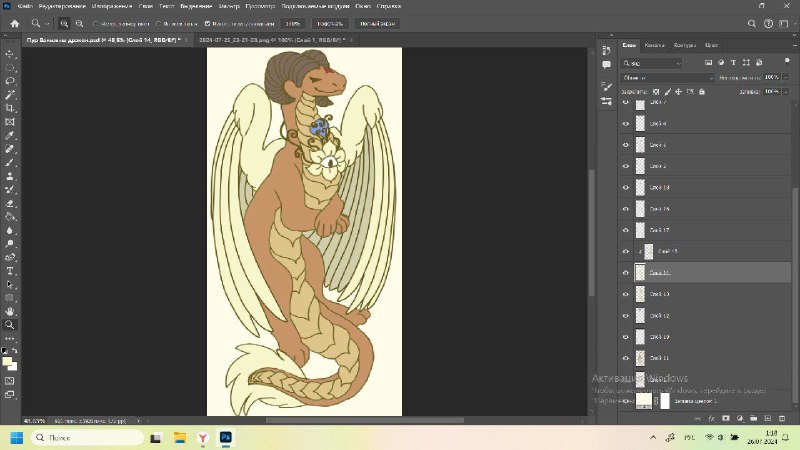The height and width of the screenshot is (450, 800).
Task: Select the Crop tool
Action: [x=10, y=108]
